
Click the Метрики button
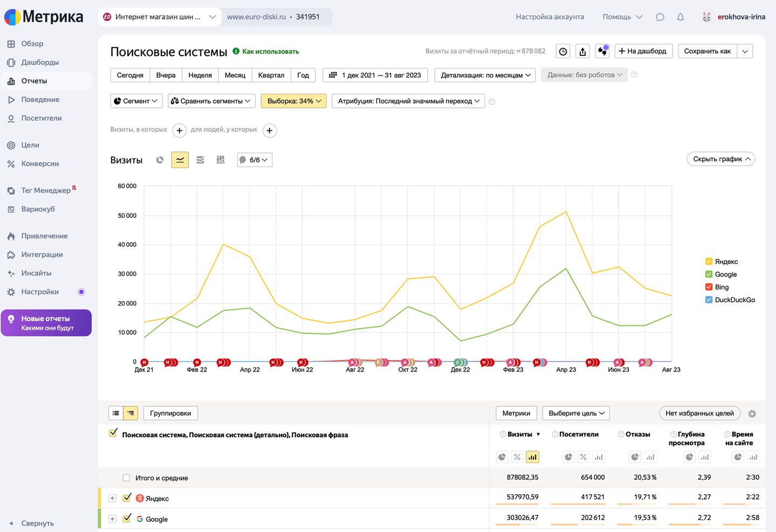click(x=516, y=413)
